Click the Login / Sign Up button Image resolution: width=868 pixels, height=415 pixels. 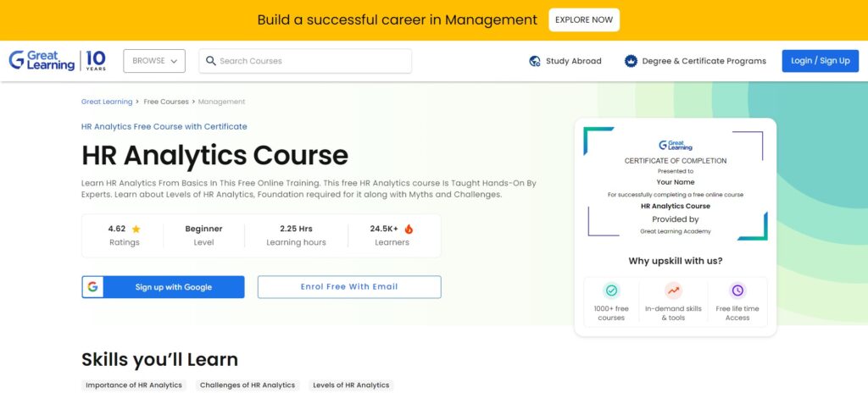coord(820,61)
